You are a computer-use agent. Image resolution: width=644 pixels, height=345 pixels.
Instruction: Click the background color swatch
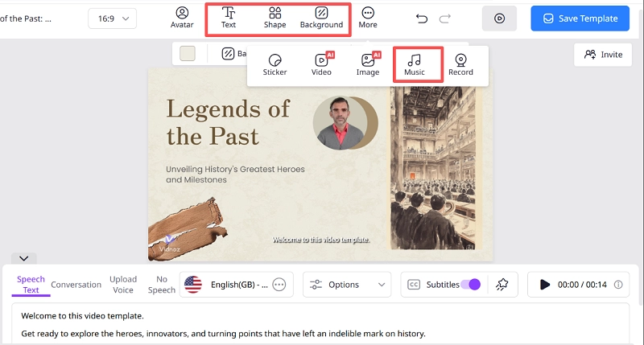188,54
